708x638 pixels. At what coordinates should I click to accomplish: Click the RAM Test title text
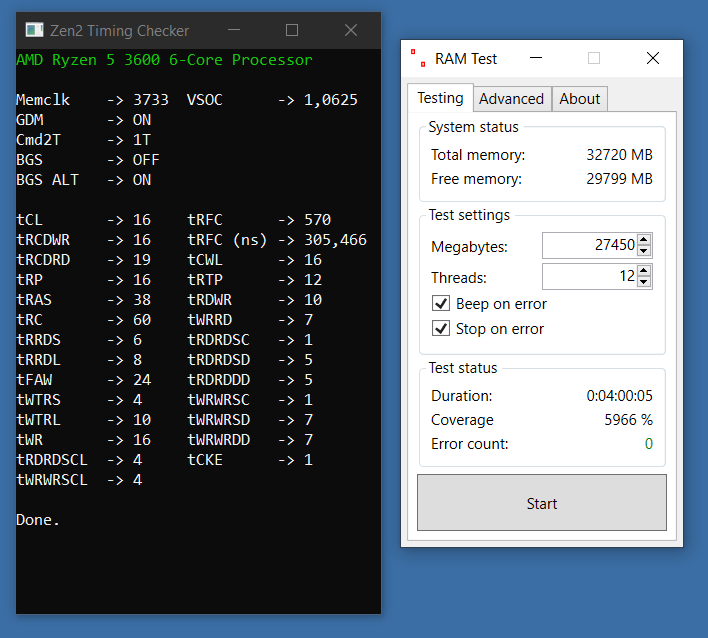466,59
